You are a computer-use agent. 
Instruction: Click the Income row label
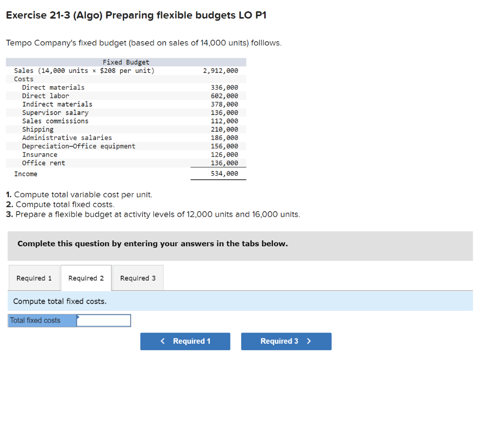[x=25, y=174]
